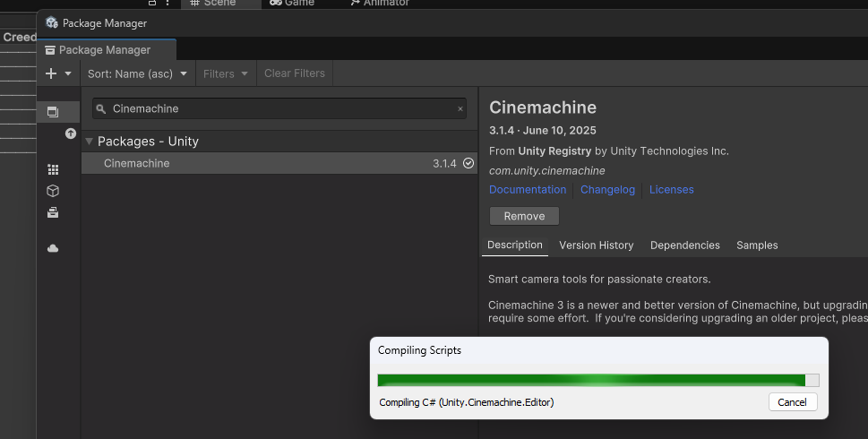Click the Compiling C# (Unity.Cinemachine.Editor) status text
Image resolution: width=868 pixels, height=439 pixels.
[x=467, y=402]
